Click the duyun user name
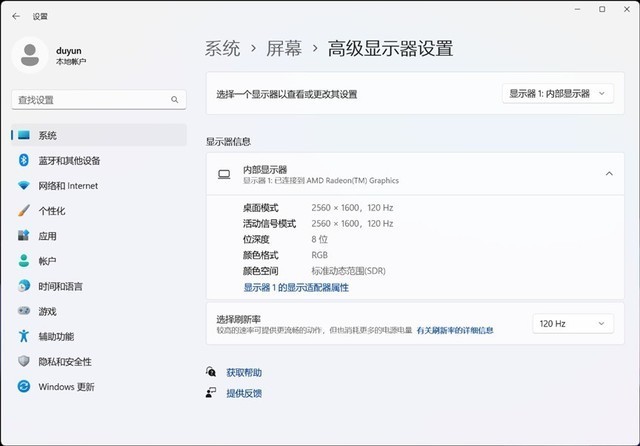The width and height of the screenshot is (640, 446). click(x=69, y=51)
